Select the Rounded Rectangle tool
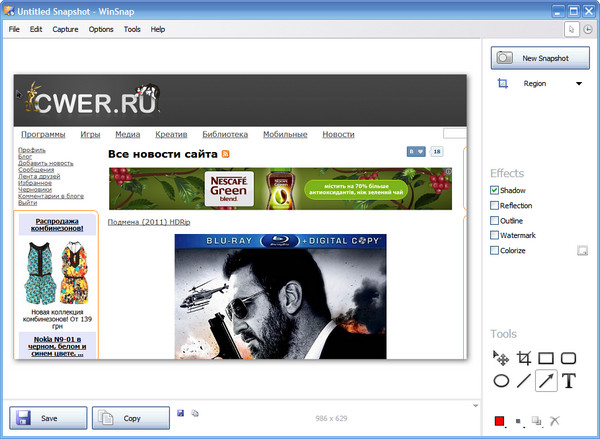The width and height of the screenshot is (600, 439). [569, 358]
